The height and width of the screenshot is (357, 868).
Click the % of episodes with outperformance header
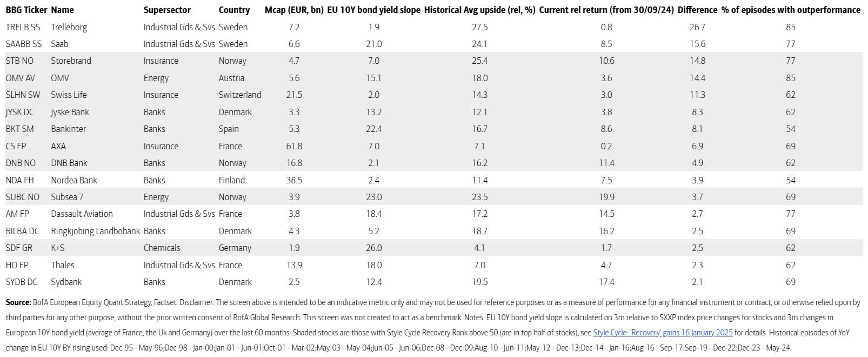point(791,10)
